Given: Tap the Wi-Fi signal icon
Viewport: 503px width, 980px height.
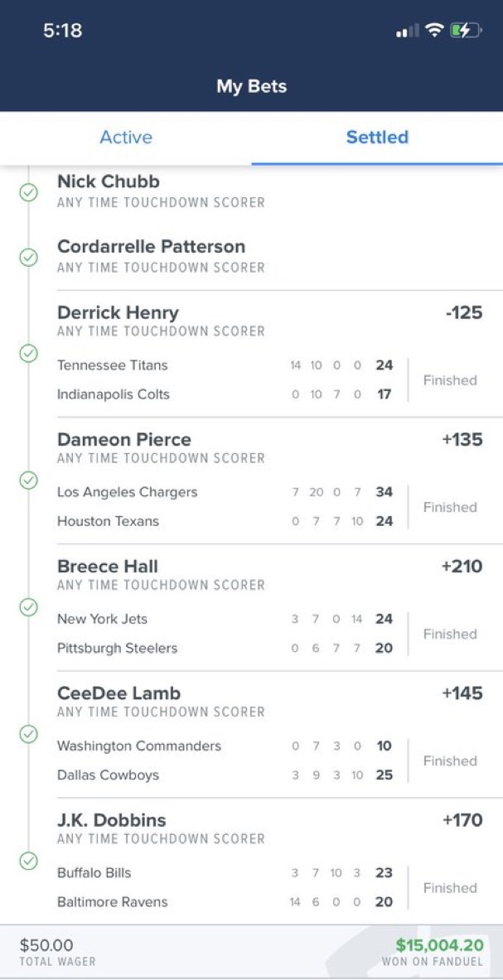Looking at the screenshot, I should click(x=433, y=31).
